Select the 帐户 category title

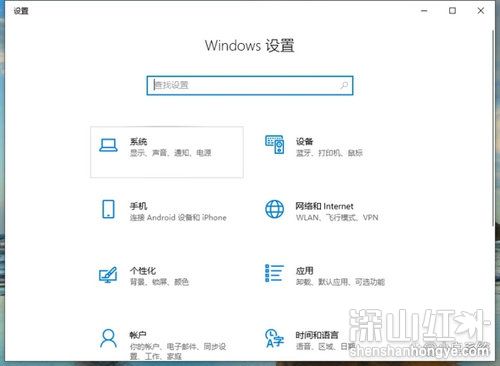(138, 335)
